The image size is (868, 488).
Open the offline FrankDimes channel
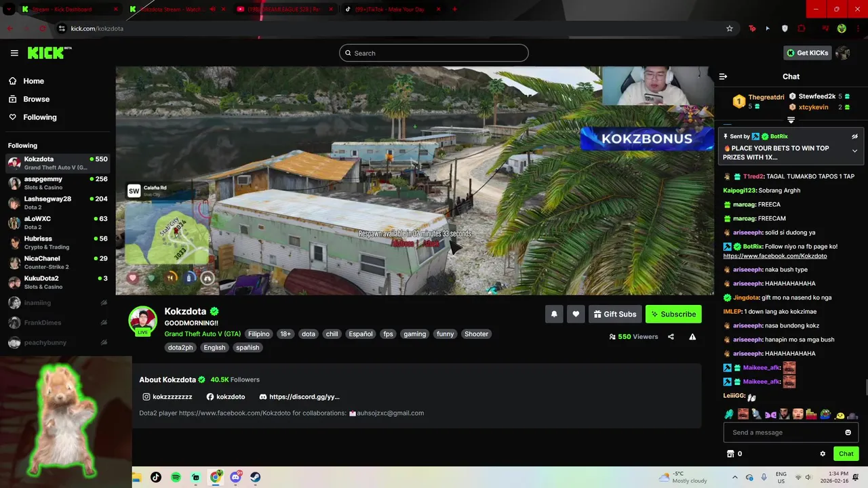tap(58, 323)
